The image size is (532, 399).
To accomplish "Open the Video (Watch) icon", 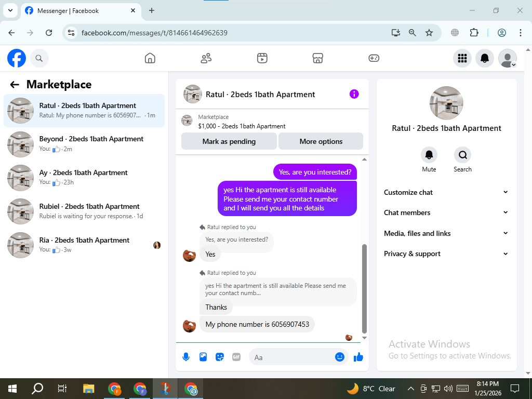I will point(262,58).
